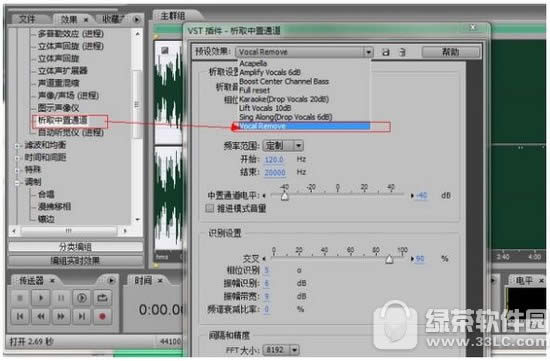This screenshot has width=550, height=361.
Task: Open the transport panel's options arrow menu
Action: (x=111, y=280)
